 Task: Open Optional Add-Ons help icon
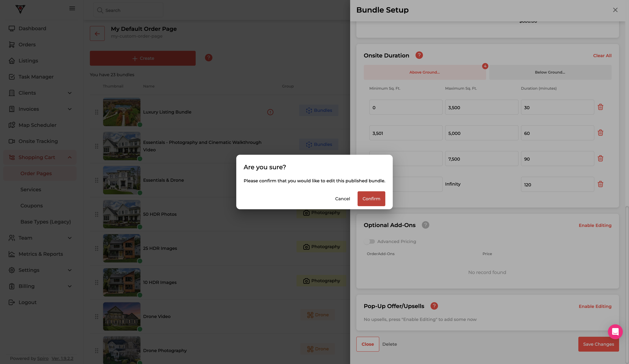coord(426,225)
